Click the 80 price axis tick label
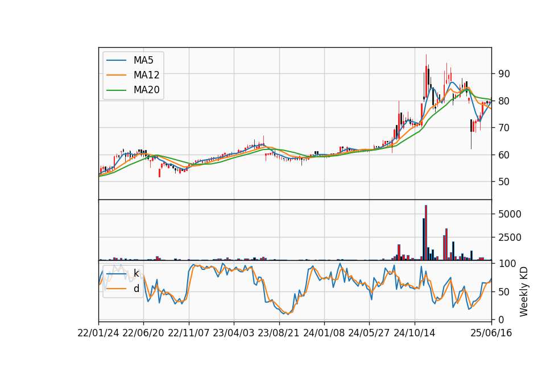546x392 pixels. click(504, 101)
